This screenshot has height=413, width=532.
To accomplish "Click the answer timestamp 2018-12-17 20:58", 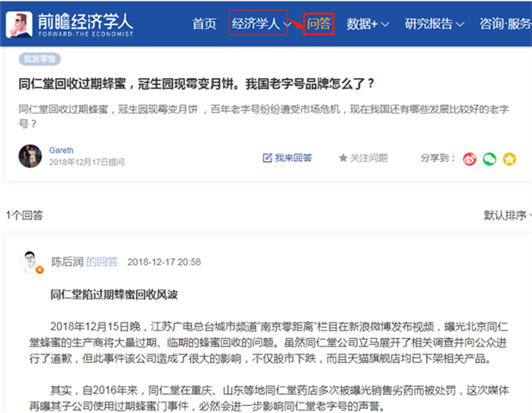I will (164, 262).
